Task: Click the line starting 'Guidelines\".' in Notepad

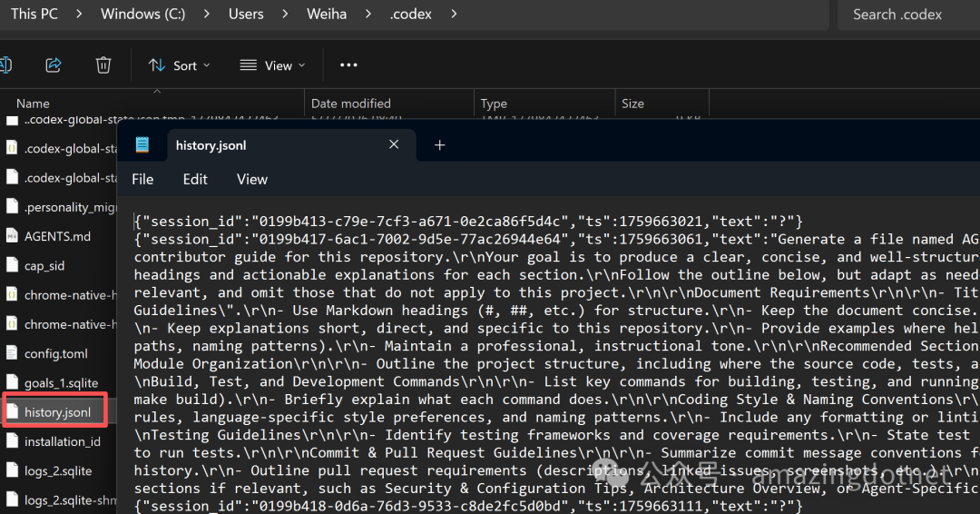Action: point(557,311)
